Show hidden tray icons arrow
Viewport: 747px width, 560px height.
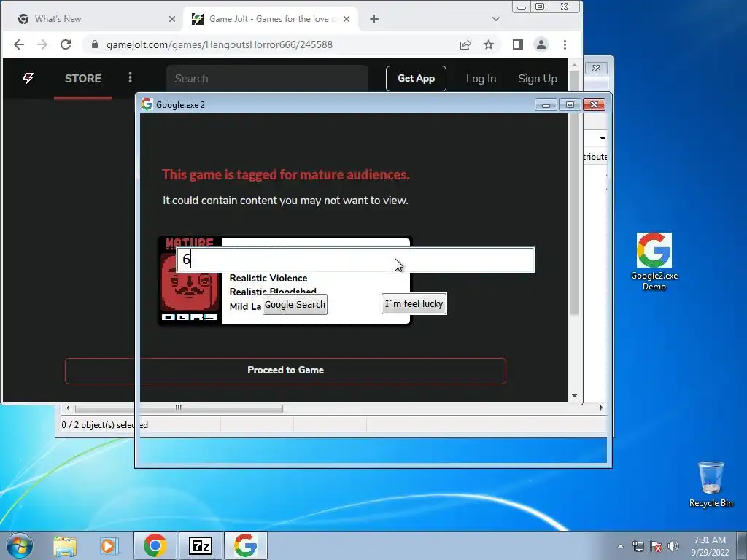click(620, 546)
